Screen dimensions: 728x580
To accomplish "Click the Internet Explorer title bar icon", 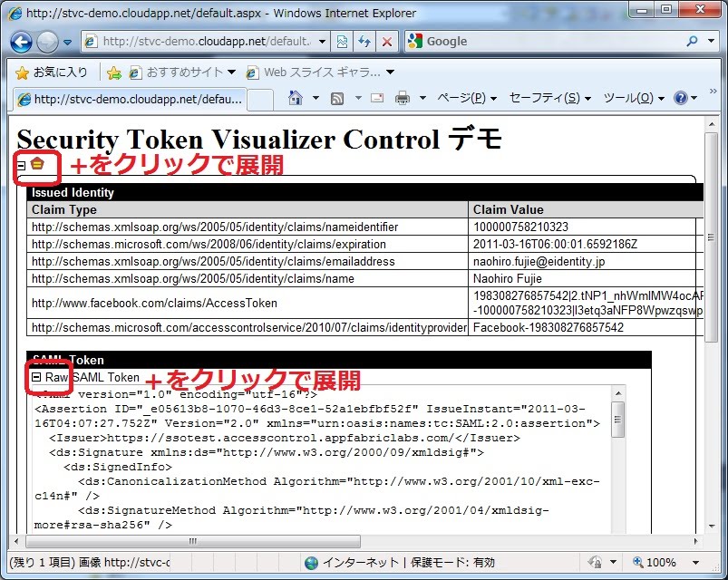I will click(15, 13).
